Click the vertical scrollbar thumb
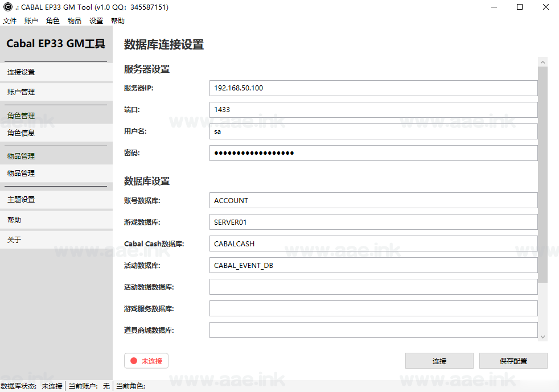This screenshot has height=392, width=559. point(542,175)
